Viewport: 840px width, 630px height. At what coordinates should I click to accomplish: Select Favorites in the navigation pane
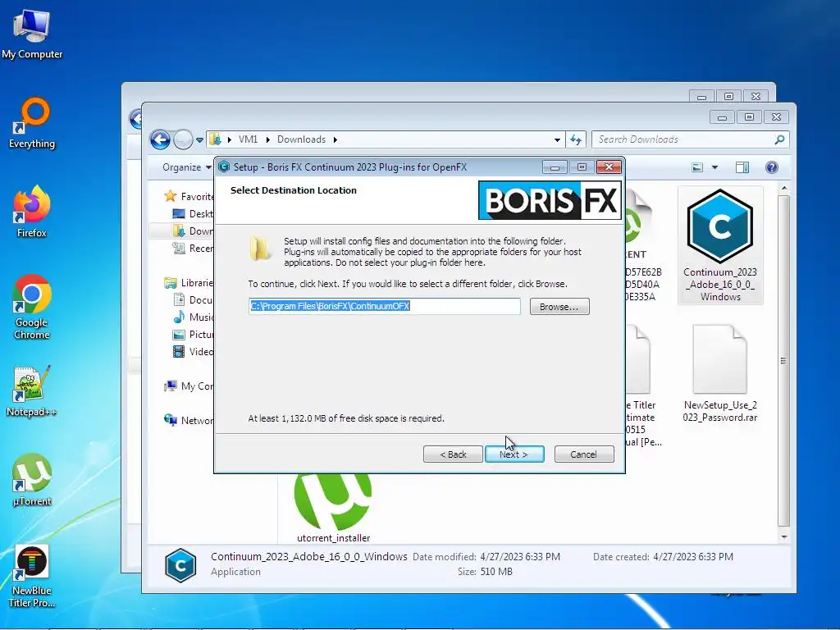coord(189,197)
